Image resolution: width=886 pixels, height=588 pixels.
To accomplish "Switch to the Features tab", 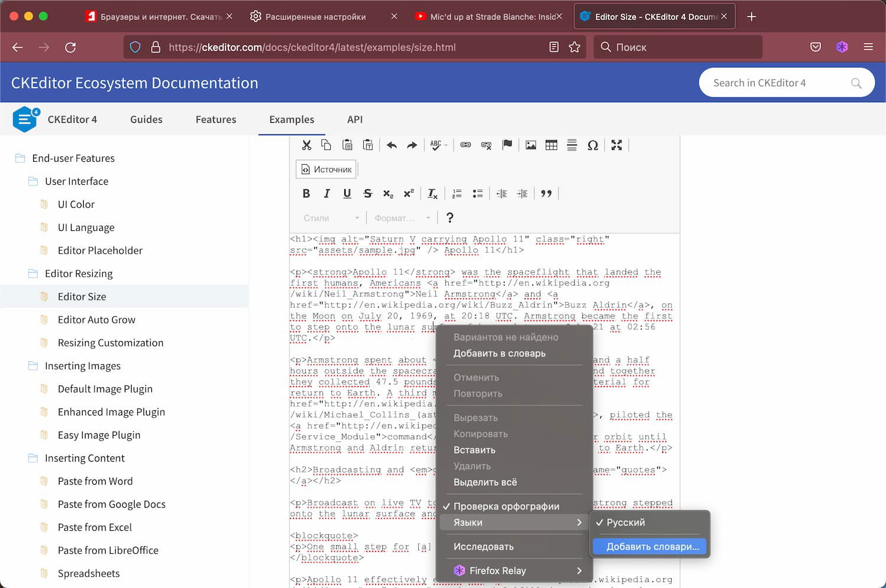I will [x=216, y=119].
